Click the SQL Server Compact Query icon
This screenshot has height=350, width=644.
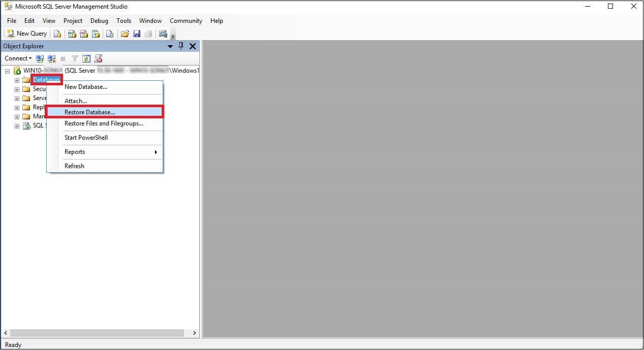click(109, 34)
